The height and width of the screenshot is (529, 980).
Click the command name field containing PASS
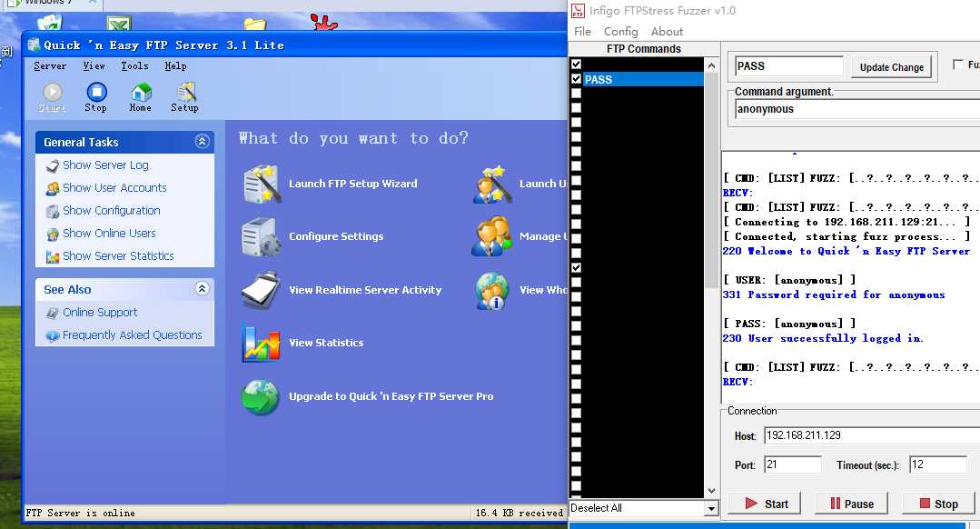pyautogui.click(x=788, y=66)
